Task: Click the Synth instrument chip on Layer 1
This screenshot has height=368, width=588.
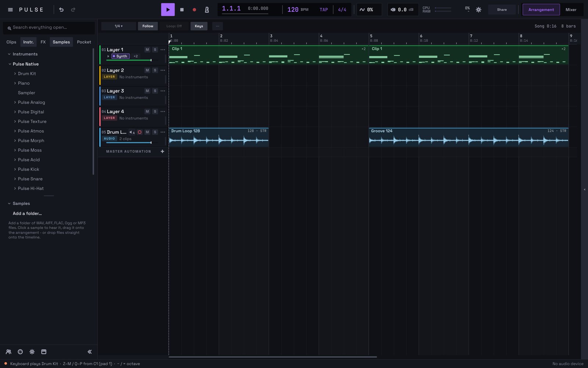Action: (x=121, y=56)
